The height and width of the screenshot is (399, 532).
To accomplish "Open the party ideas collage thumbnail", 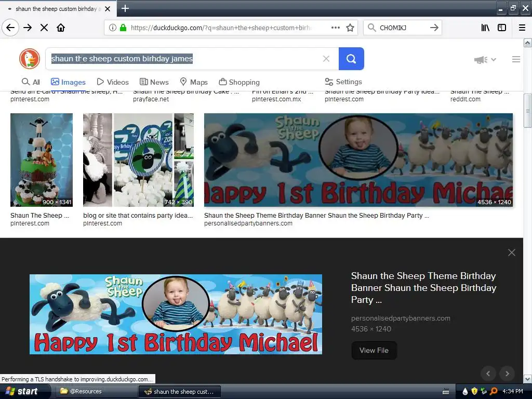I will tap(138, 160).
